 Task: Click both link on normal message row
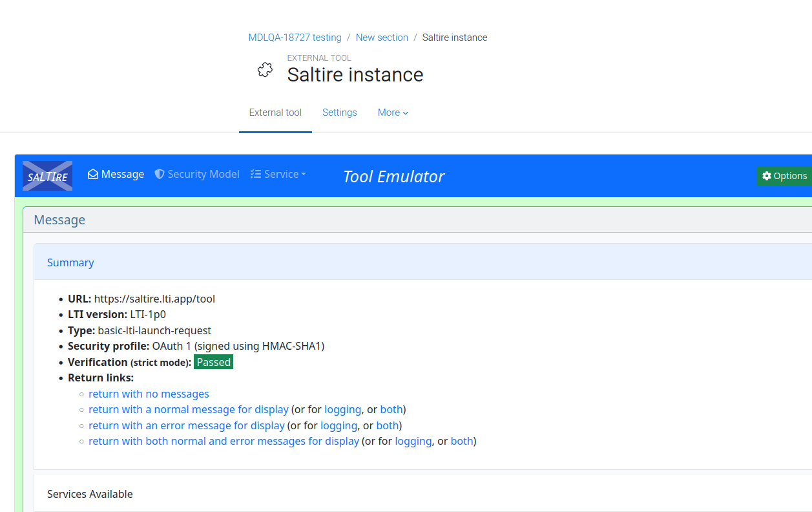[x=391, y=409]
